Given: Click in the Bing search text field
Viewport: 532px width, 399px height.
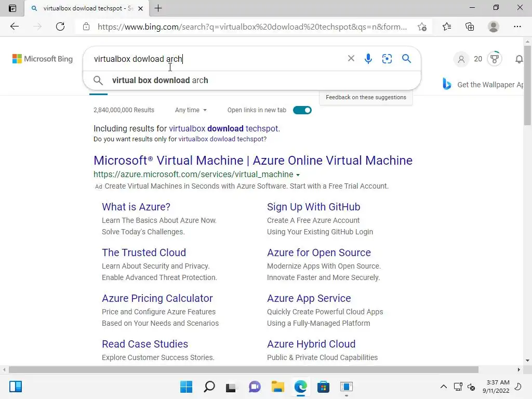Looking at the screenshot, I should [217, 59].
